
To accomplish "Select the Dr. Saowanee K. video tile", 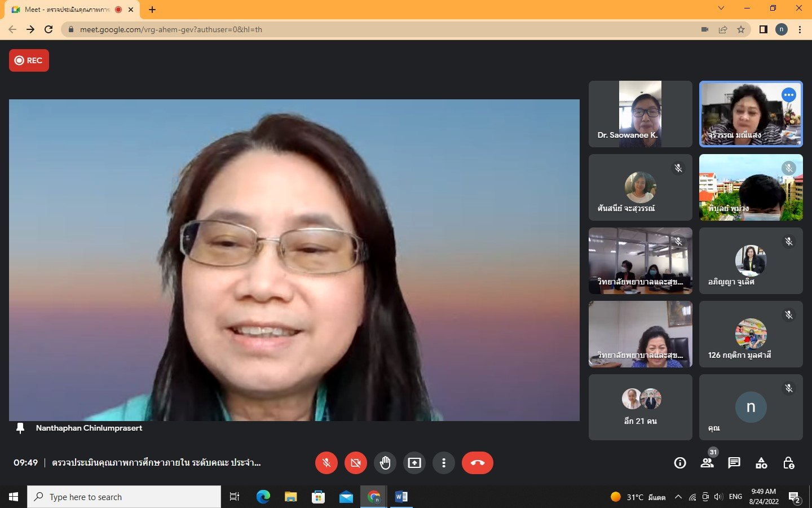I will tap(640, 114).
